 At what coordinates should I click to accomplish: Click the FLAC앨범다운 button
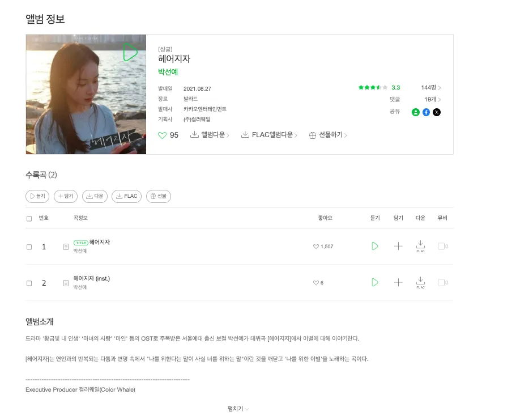click(269, 135)
